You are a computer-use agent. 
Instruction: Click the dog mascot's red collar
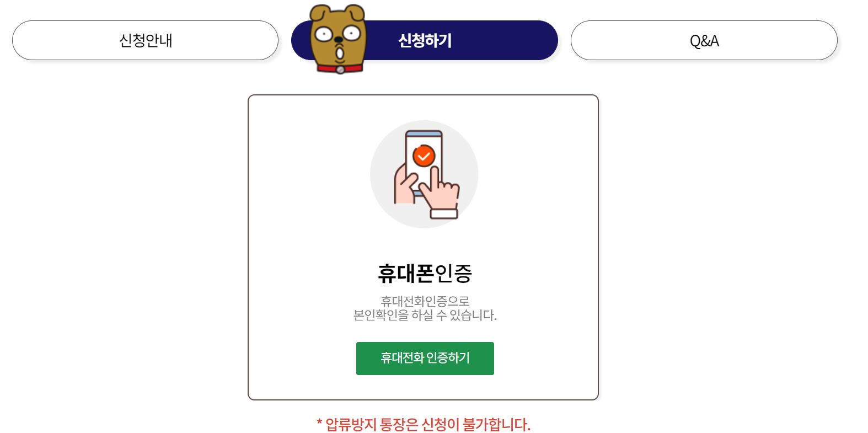point(339,68)
